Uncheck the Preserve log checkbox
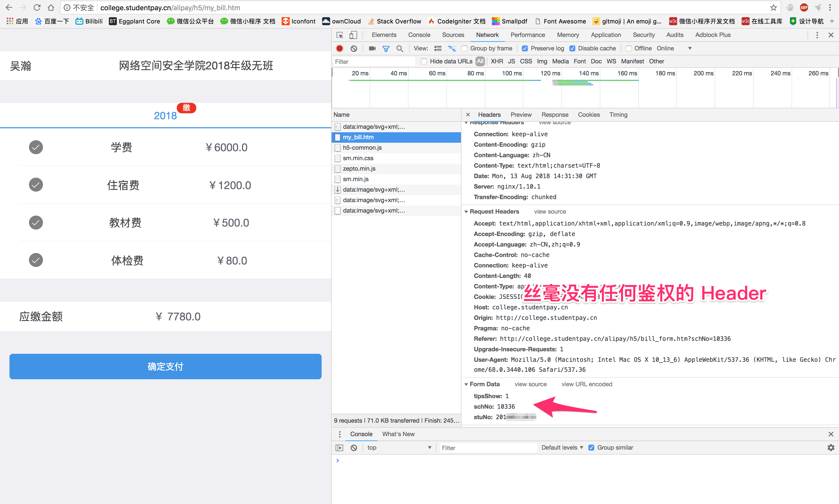 pos(525,49)
